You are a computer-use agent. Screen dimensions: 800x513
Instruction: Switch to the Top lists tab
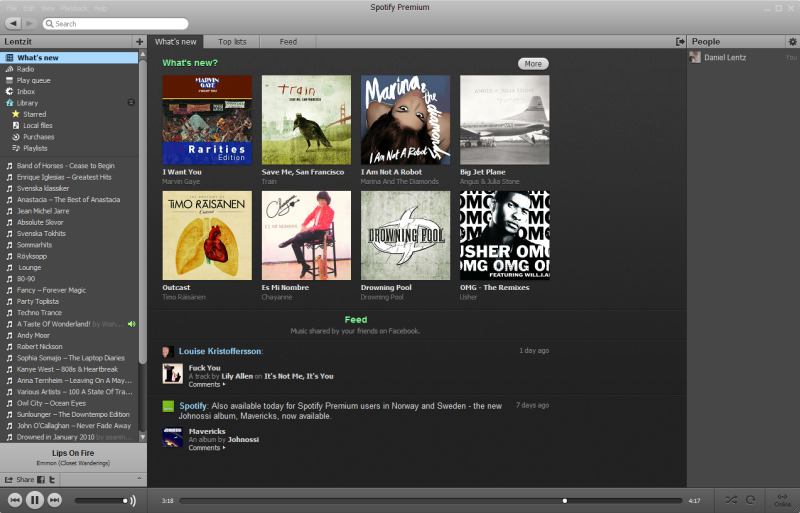(232, 42)
